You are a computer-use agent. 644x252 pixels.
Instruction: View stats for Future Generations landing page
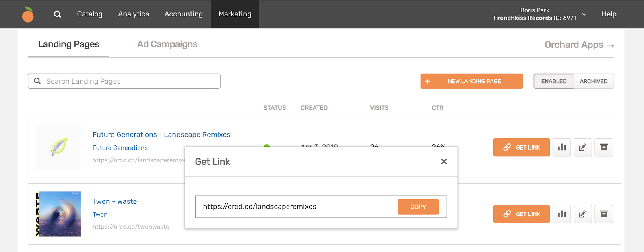pyautogui.click(x=561, y=148)
